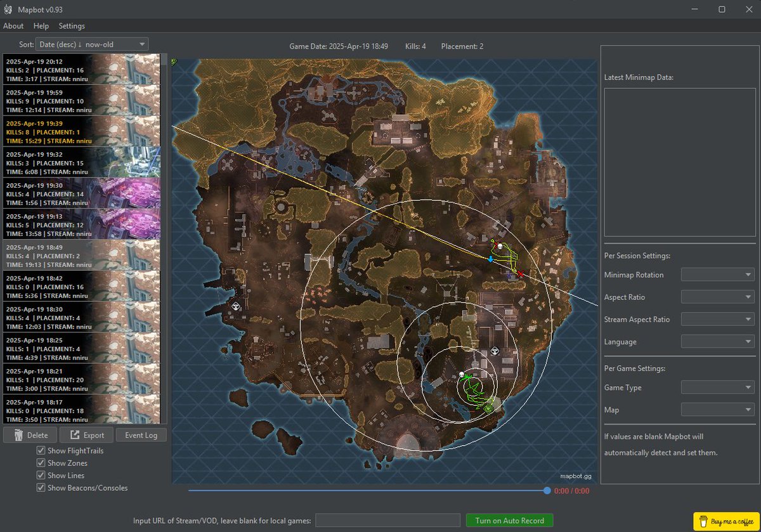Open the Help menu
The height and width of the screenshot is (532, 761).
point(41,26)
